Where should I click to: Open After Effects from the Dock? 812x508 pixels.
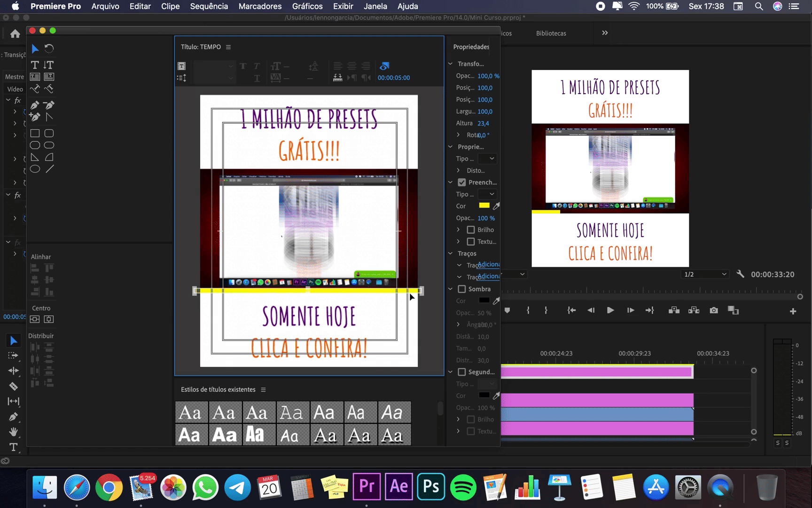pos(398,487)
